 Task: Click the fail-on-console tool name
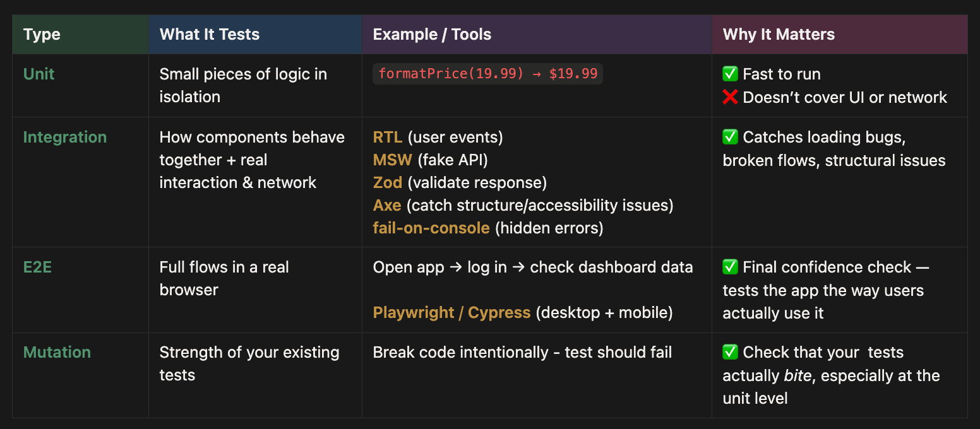tap(431, 228)
